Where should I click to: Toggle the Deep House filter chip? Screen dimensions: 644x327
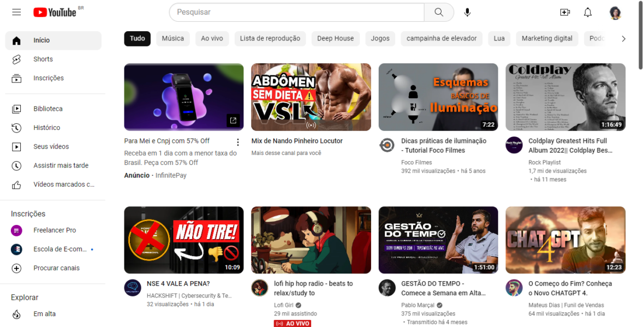(x=335, y=38)
